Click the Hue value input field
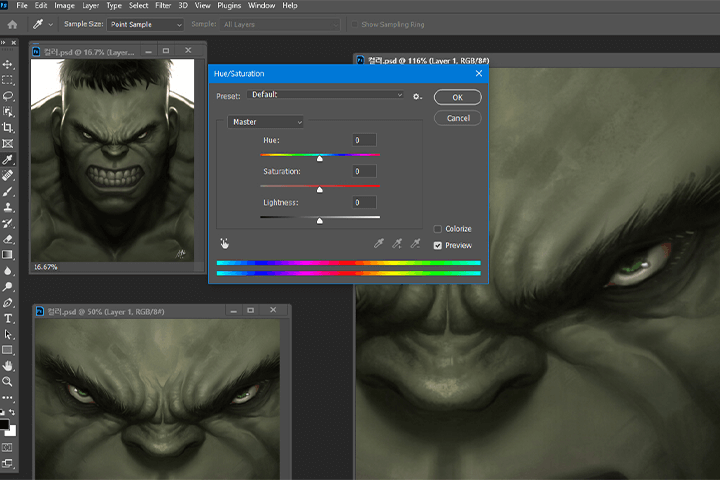This screenshot has height=480, width=720. pos(365,140)
